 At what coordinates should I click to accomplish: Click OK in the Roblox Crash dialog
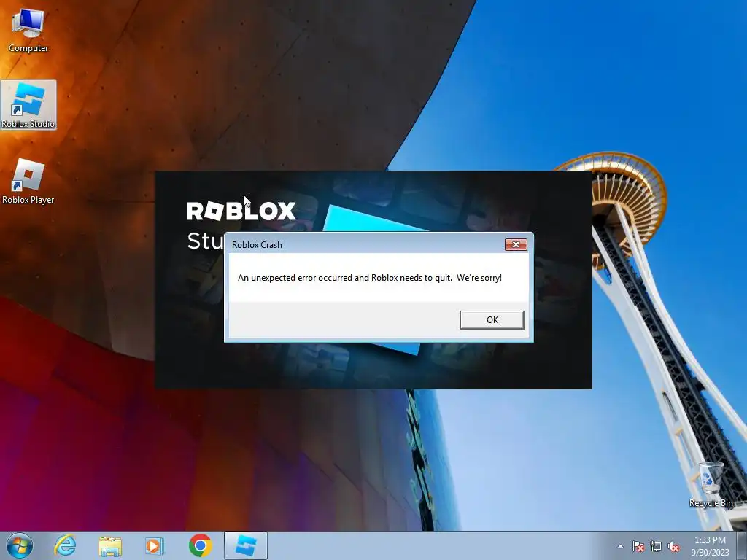coord(492,319)
